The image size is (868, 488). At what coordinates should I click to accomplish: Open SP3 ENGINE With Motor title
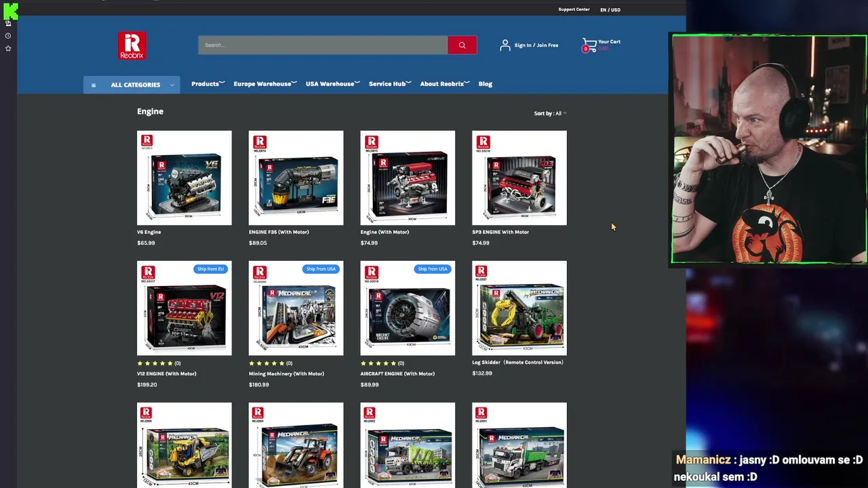500,232
